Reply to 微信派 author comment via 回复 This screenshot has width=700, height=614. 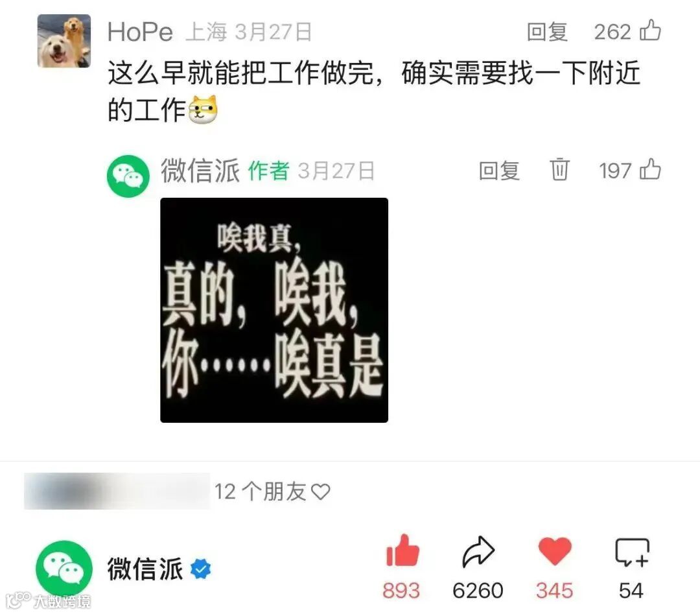click(499, 171)
